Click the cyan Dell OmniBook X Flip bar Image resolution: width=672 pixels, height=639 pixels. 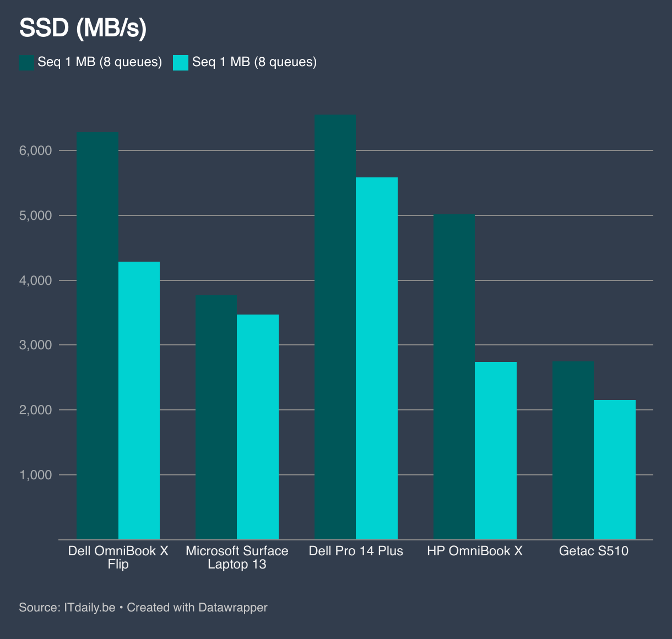pyautogui.click(x=139, y=400)
